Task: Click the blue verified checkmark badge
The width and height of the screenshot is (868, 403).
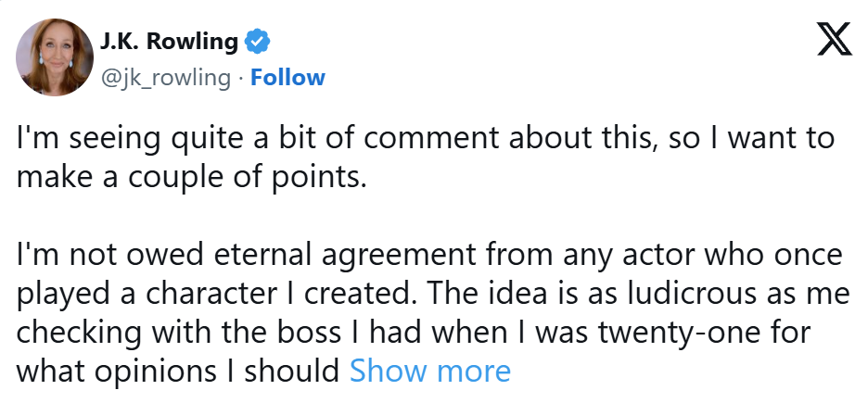Action: click(257, 42)
